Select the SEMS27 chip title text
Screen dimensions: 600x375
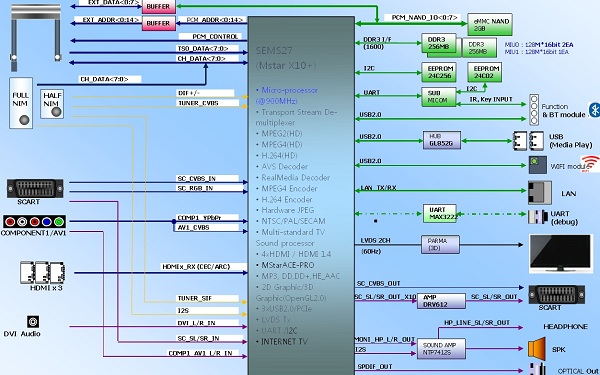[274, 51]
